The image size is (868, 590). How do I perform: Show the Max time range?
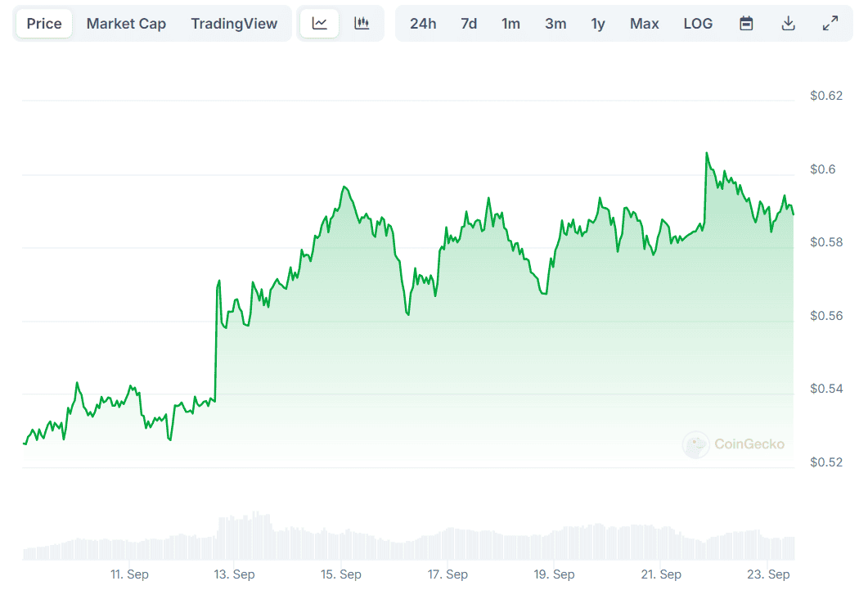point(644,24)
